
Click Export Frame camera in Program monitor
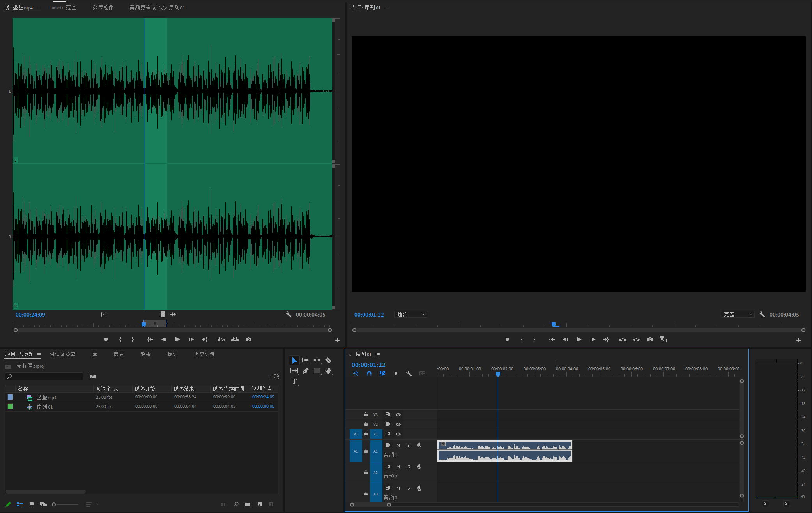(650, 340)
